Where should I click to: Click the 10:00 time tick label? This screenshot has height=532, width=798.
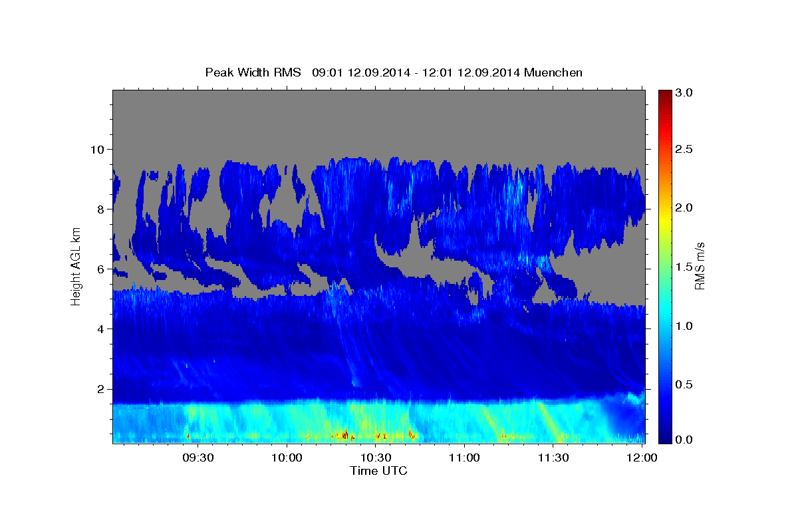tap(287, 458)
